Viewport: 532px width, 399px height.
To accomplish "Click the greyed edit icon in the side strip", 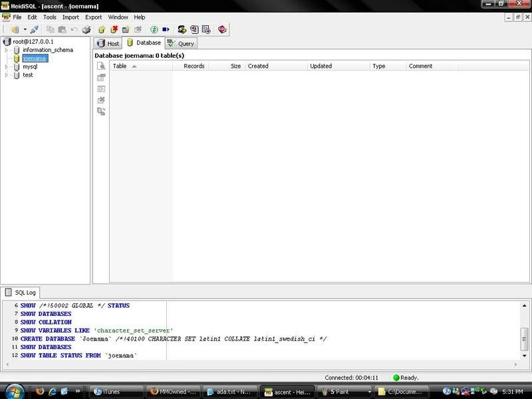I will (x=101, y=100).
